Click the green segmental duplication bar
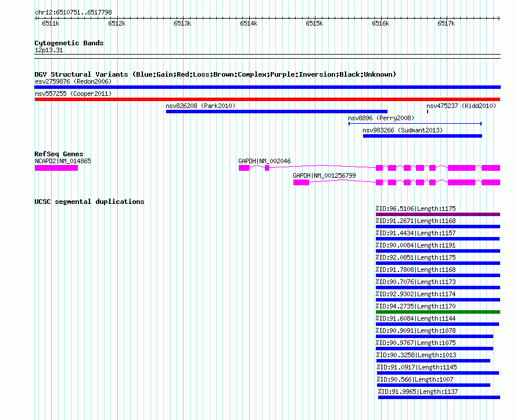This screenshot has height=420, width=517. [x=438, y=312]
